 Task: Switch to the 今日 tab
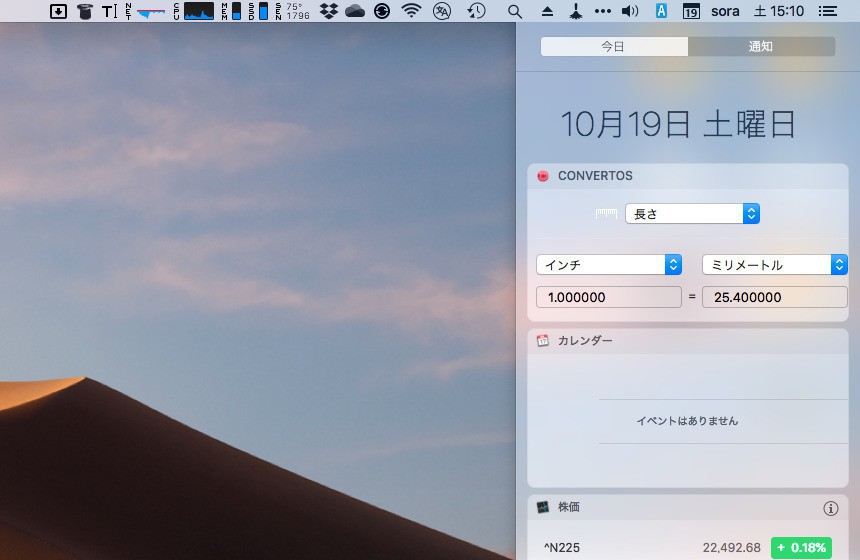pyautogui.click(x=614, y=47)
